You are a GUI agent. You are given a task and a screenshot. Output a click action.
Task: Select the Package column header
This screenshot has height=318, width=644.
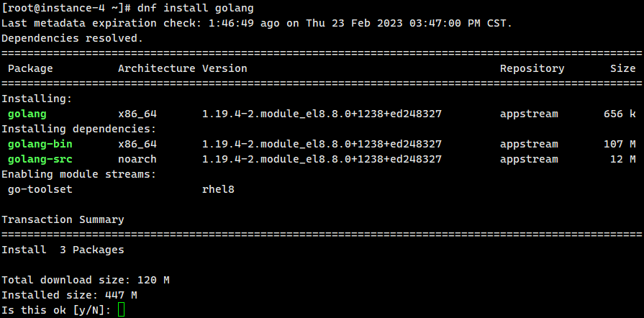30,68
